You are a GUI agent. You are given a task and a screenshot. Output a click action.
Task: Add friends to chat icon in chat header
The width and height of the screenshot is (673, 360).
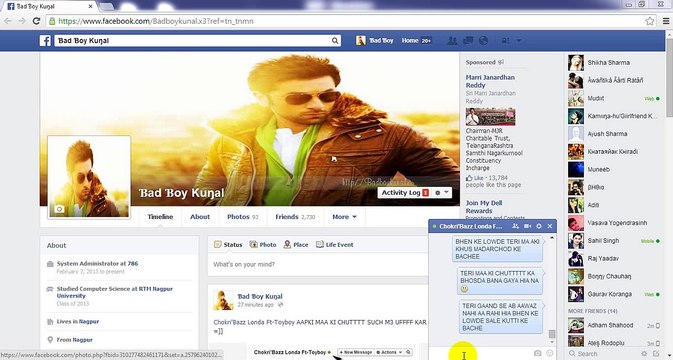tap(515, 226)
